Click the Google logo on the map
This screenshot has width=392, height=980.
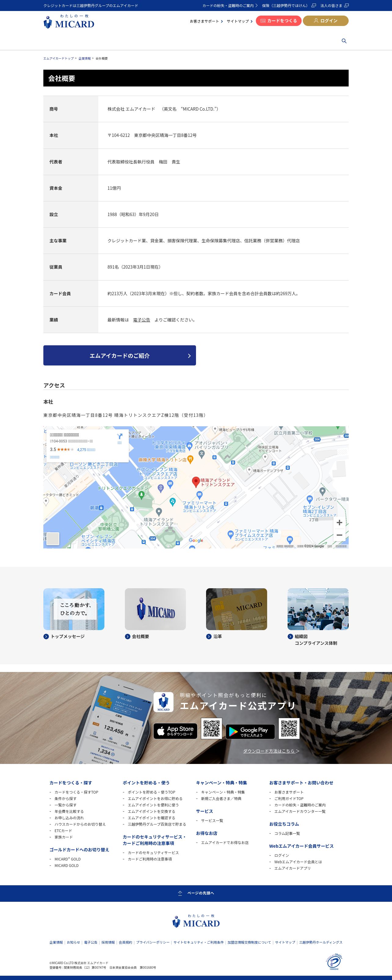pyautogui.click(x=196, y=540)
